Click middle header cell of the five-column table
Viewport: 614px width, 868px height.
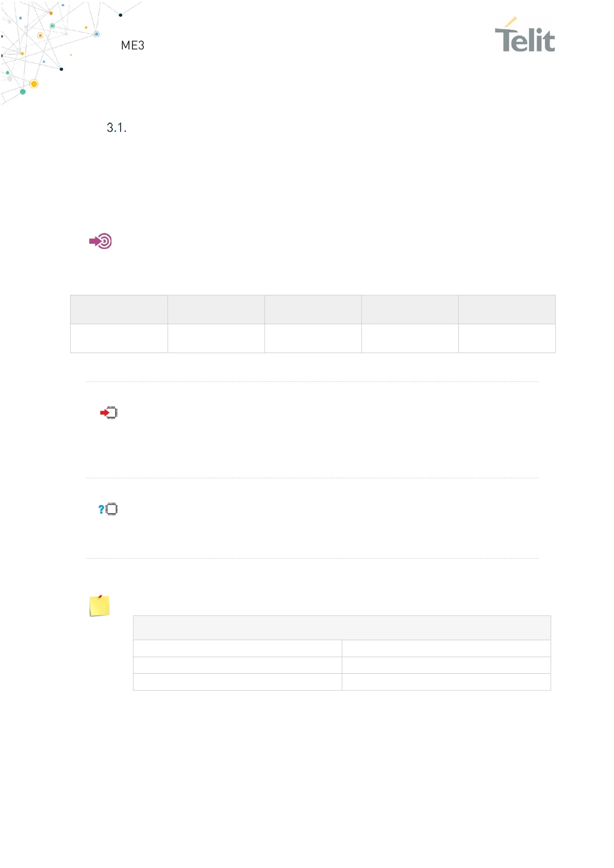tap(313, 309)
